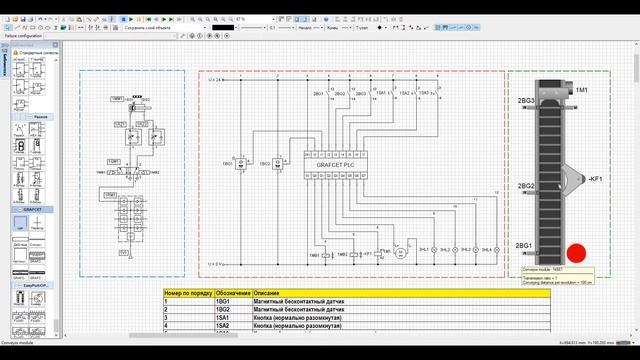The width and height of the screenshot is (640, 360).
Task: Save the current circuit
Action: click(x=23, y=19)
